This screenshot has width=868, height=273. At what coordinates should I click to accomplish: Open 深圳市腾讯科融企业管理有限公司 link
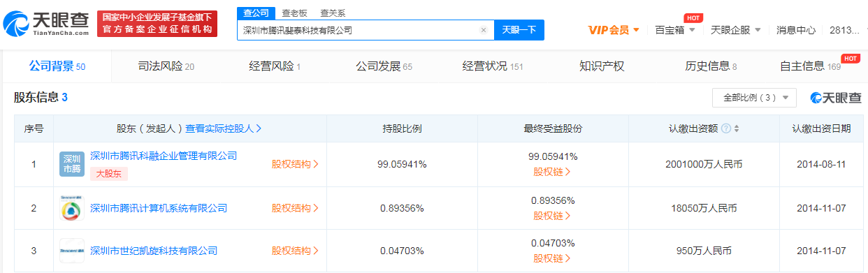point(164,156)
